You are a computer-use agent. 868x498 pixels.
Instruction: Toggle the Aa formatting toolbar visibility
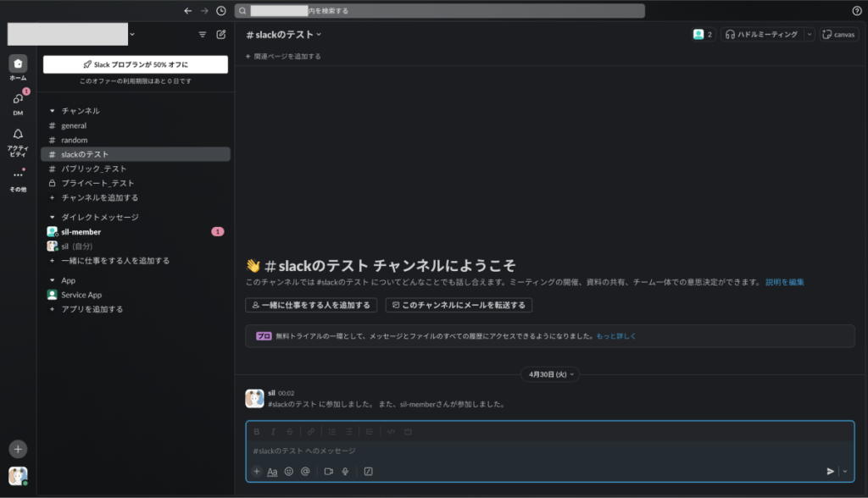coord(272,472)
